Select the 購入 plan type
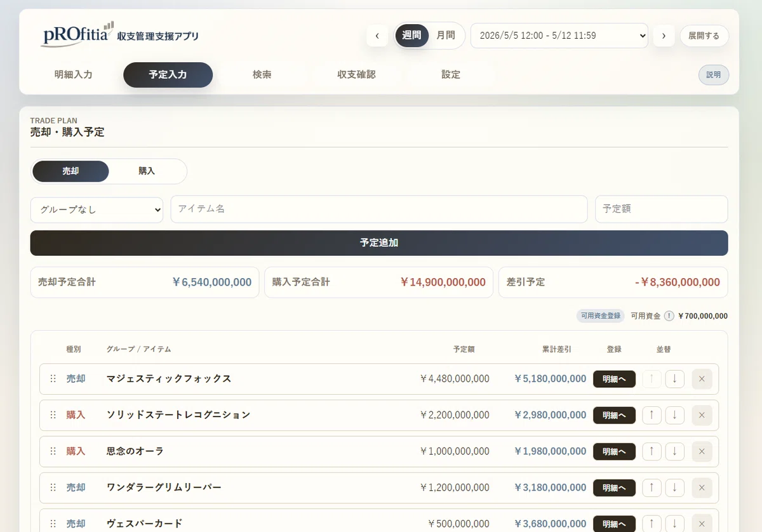 [x=147, y=171]
